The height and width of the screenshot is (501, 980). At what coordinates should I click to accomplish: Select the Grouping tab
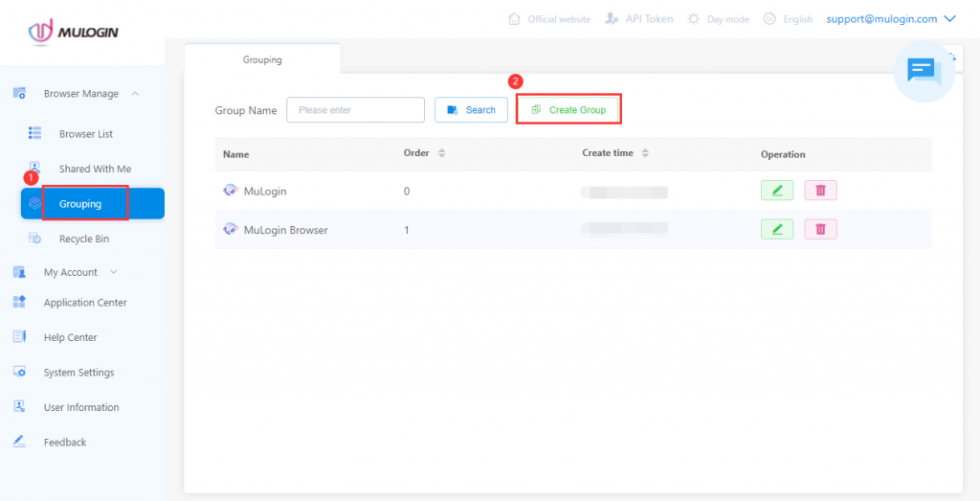coord(262,59)
